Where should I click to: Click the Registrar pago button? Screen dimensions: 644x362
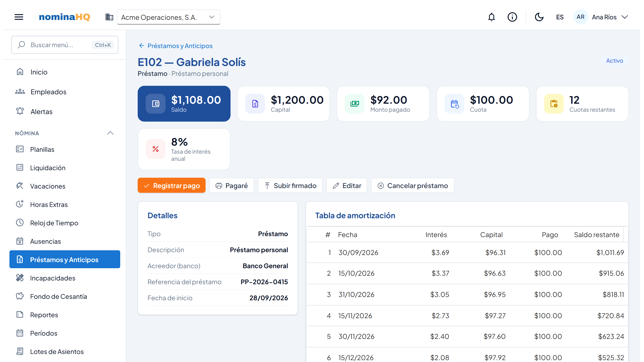click(x=172, y=185)
